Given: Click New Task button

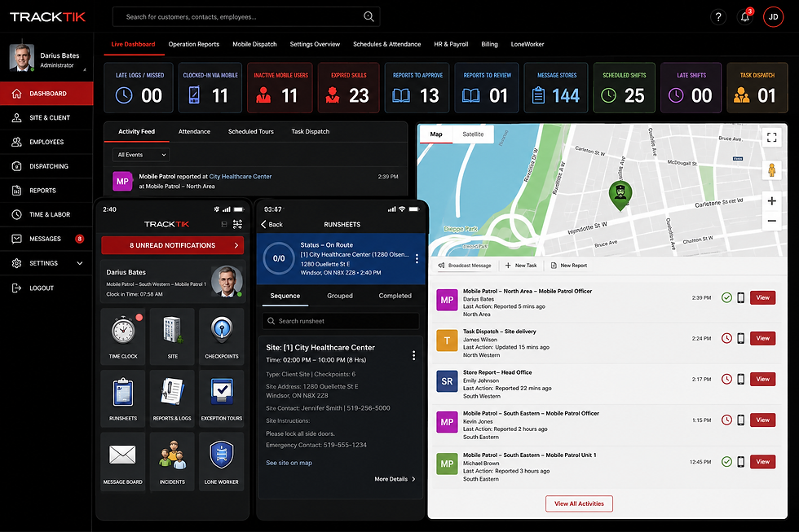Looking at the screenshot, I should click(521, 266).
